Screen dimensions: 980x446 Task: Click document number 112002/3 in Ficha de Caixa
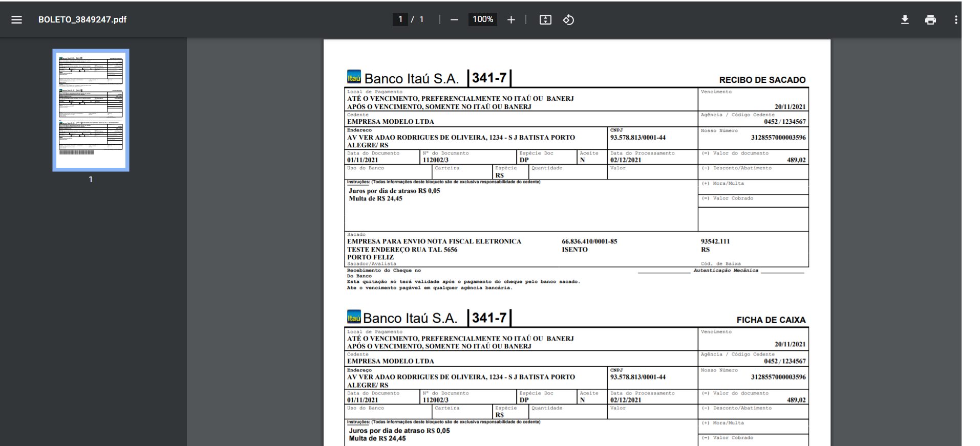pyautogui.click(x=436, y=400)
